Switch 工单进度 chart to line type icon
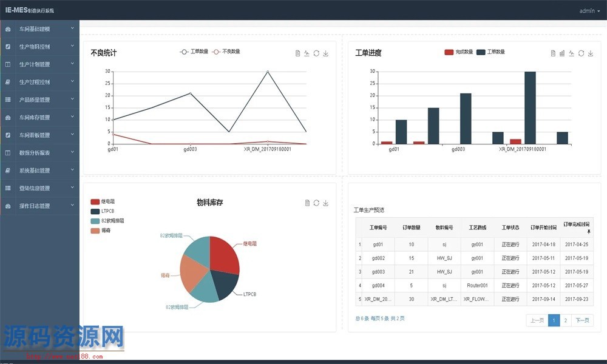This screenshot has height=364, width=607. 571,53
